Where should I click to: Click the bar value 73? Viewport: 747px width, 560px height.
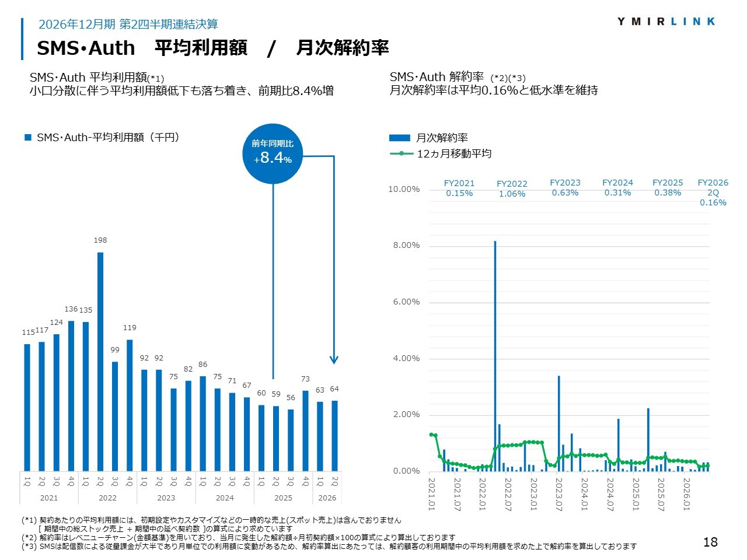305,379
